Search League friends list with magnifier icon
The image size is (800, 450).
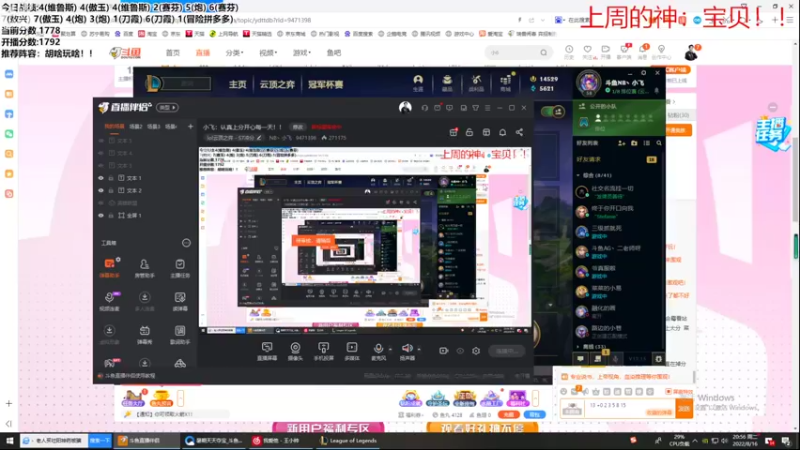(659, 143)
